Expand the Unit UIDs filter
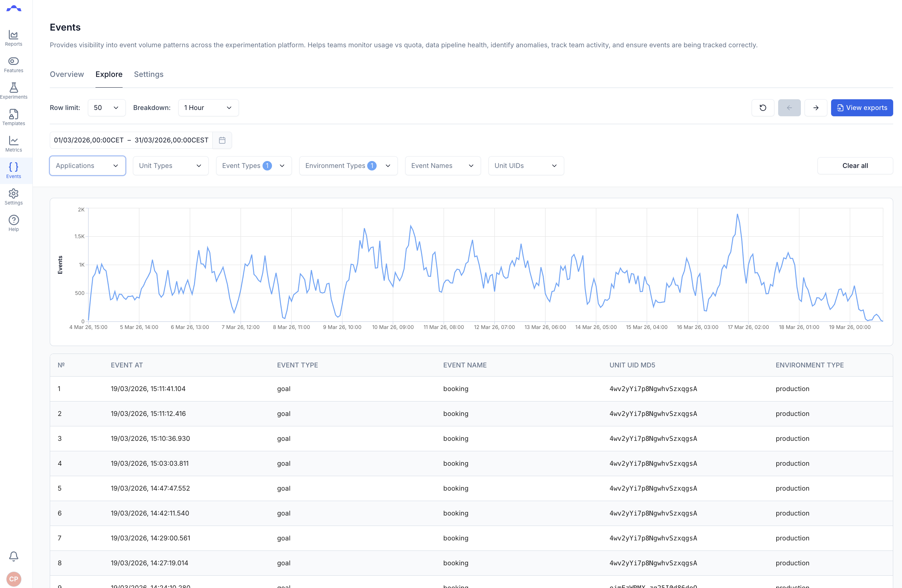902x588 pixels. [526, 166]
